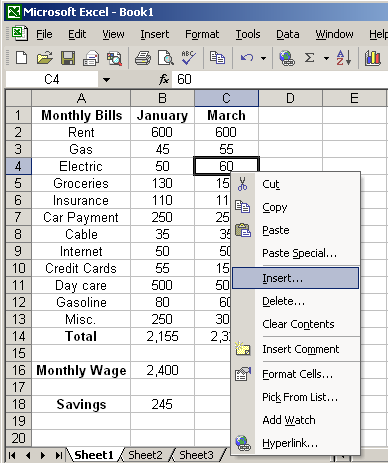Choose Add Watch in the context menu
This screenshot has height=463, width=388.
click(295, 420)
